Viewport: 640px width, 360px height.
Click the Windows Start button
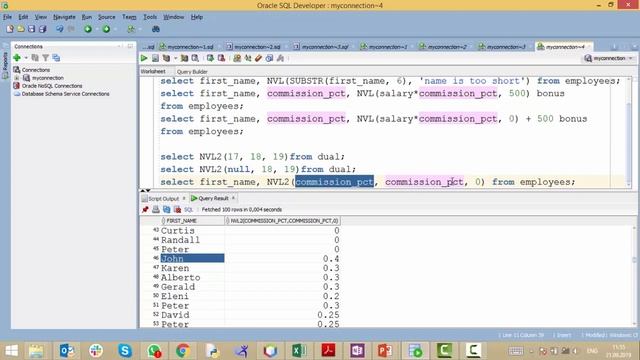coord(11,351)
